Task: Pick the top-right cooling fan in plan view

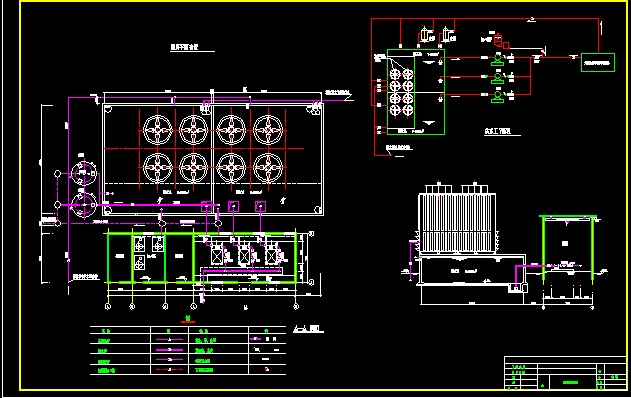Action: [x=268, y=130]
